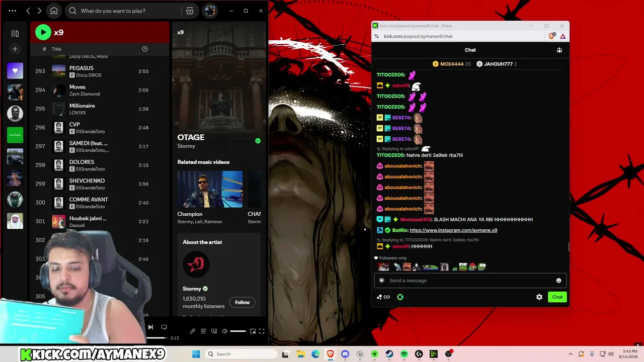This screenshot has width=644, height=362.
Task: Select the COMME AVANT track
Action: click(100, 203)
